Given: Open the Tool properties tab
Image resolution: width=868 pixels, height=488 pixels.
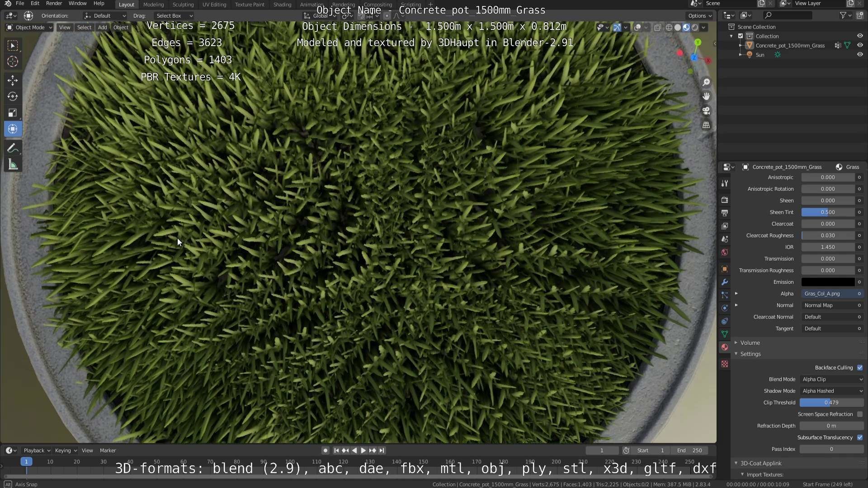Looking at the screenshot, I should (x=725, y=183).
